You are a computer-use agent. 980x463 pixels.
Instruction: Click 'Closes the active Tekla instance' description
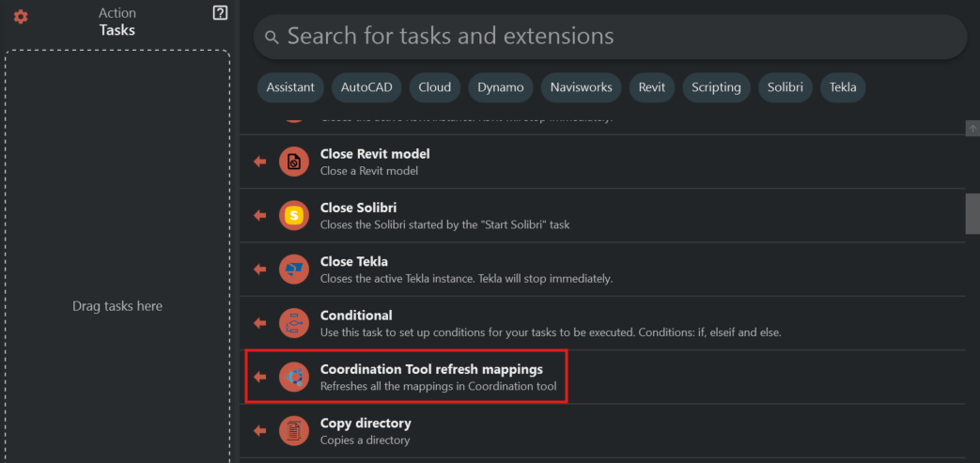466,278
